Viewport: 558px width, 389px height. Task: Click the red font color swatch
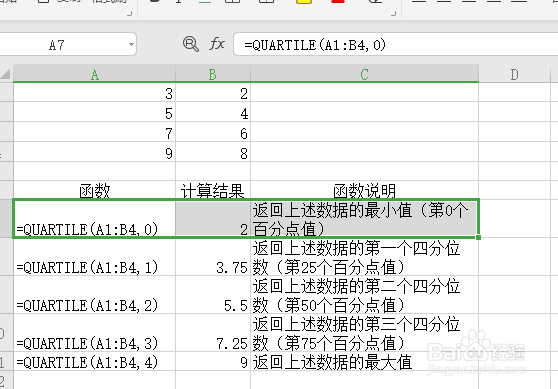click(338, 2)
